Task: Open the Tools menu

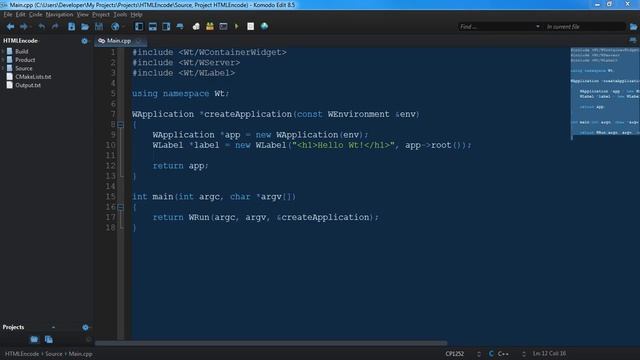Action: (x=120, y=15)
